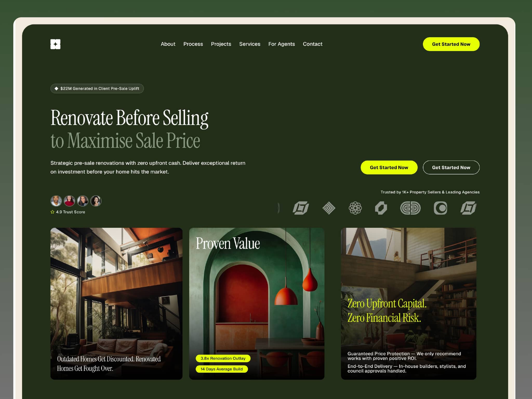532x399 pixels.
Task: Click the white star logo in header
Action: 55,44
